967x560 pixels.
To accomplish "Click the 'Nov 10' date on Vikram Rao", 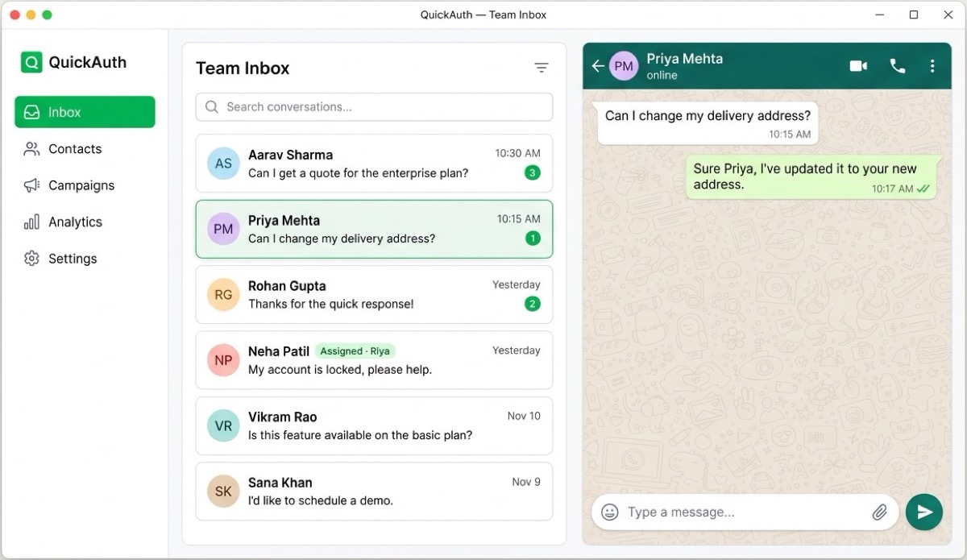I will pyautogui.click(x=524, y=416).
